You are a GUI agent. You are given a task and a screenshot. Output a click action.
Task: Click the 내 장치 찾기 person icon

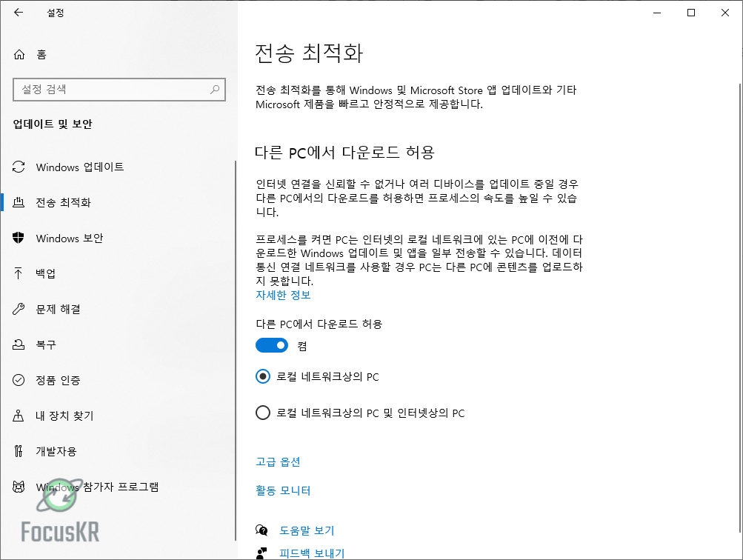(19, 416)
